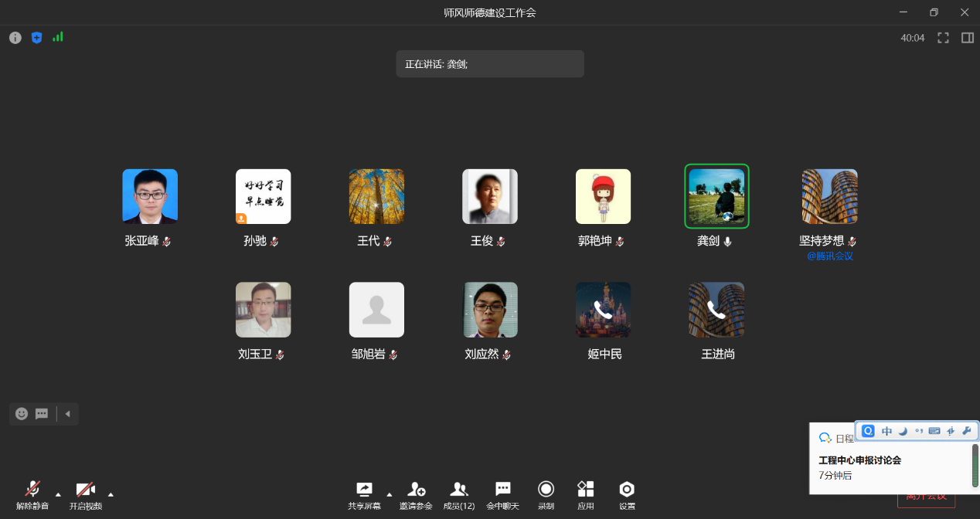Check the green network signal icon
Screen dimensions: 980x519
(x=58, y=37)
